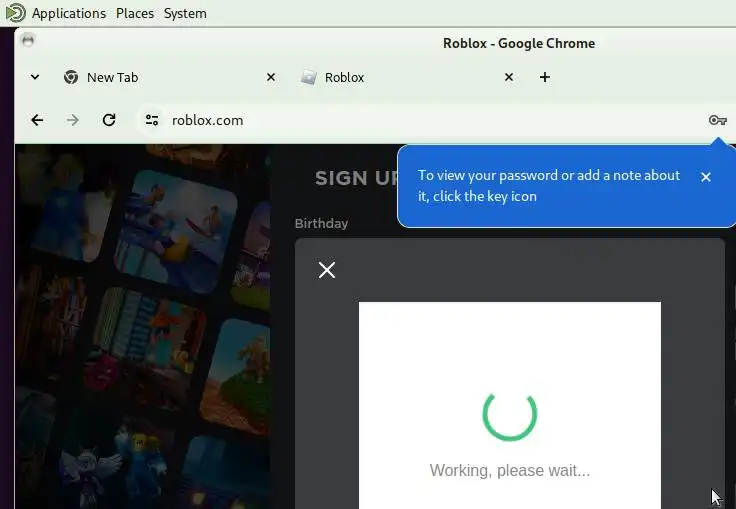Click the surfing game thumbnail
This screenshot has width=736, height=509.
pos(176,231)
